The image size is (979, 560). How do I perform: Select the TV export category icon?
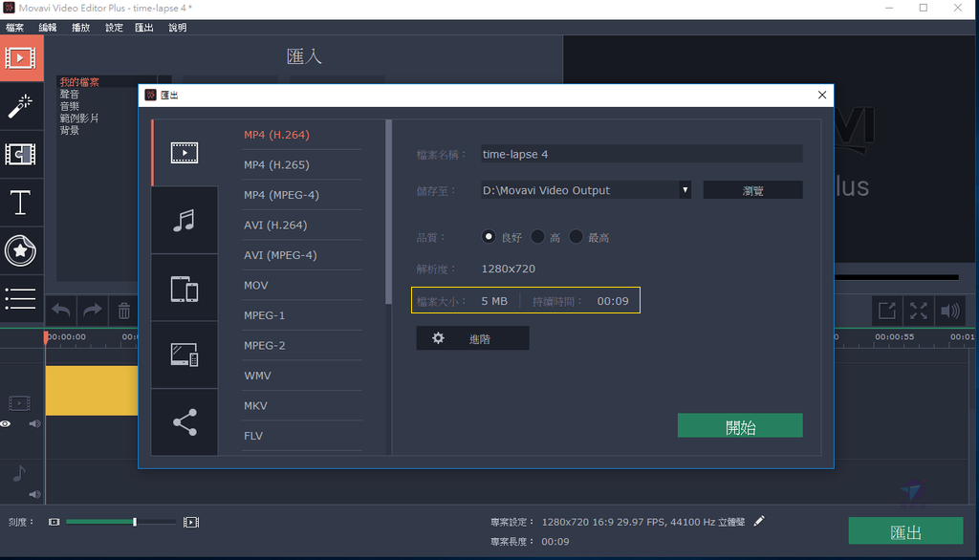pos(185,355)
